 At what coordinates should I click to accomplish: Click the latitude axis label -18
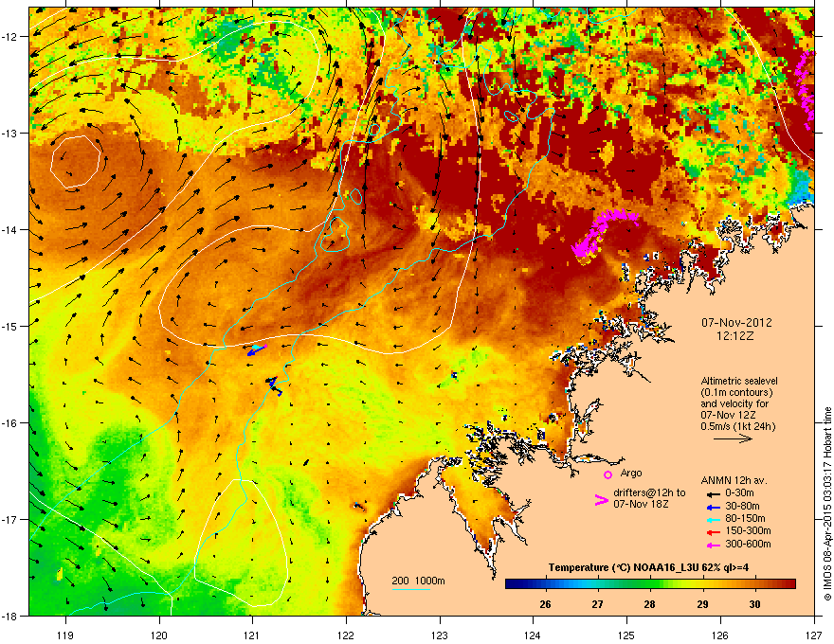pyautogui.click(x=9, y=616)
